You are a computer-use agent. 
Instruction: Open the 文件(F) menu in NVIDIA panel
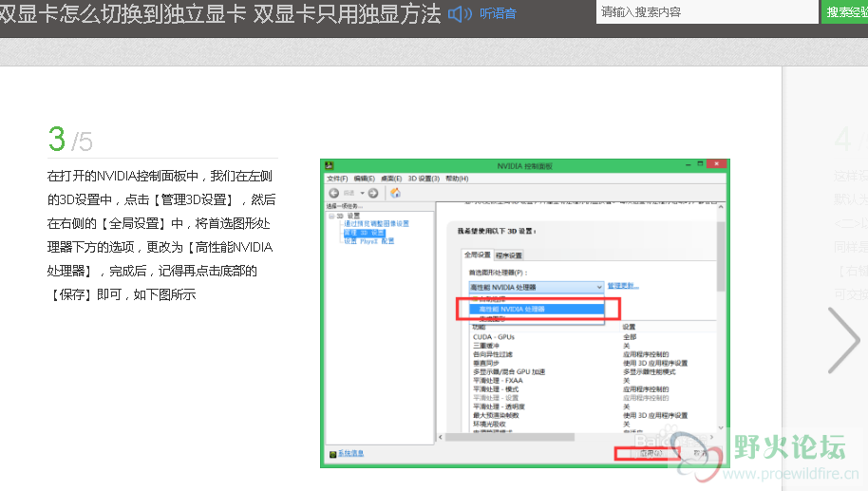337,179
